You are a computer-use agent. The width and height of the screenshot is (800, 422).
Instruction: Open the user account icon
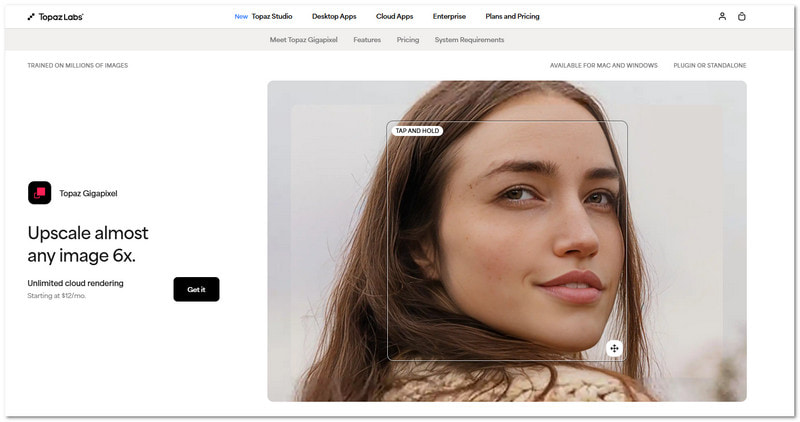coord(722,17)
